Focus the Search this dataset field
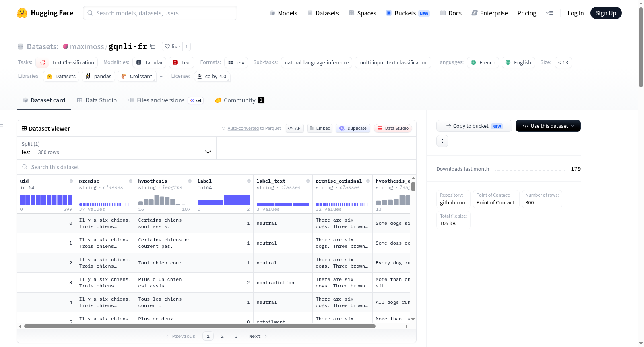 click(x=217, y=167)
